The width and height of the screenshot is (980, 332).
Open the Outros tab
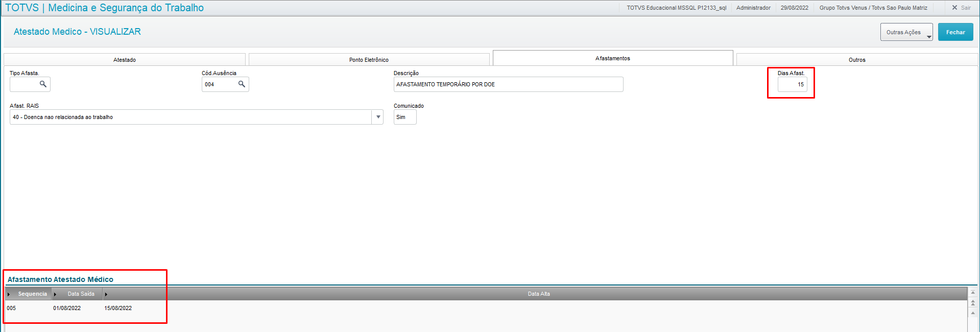tap(857, 60)
